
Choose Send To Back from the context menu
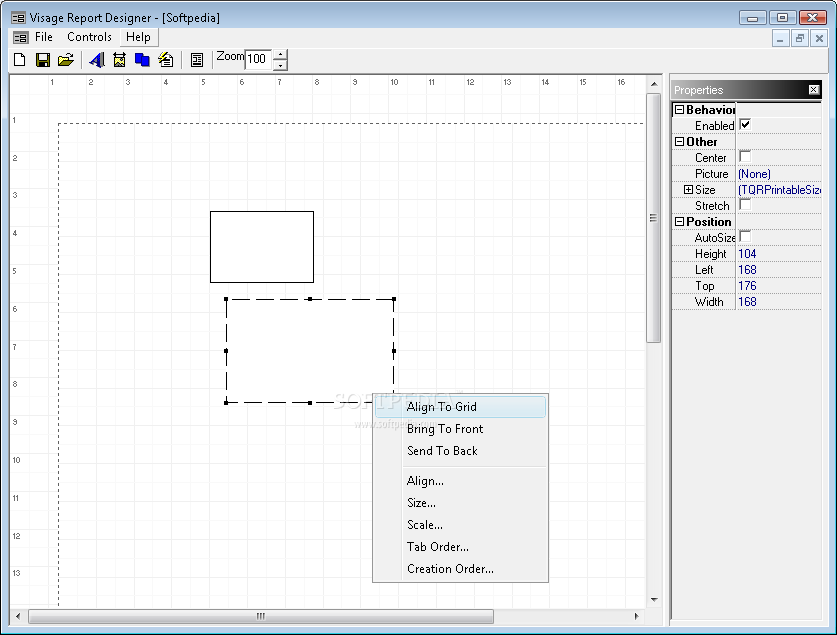[x=460, y=450]
